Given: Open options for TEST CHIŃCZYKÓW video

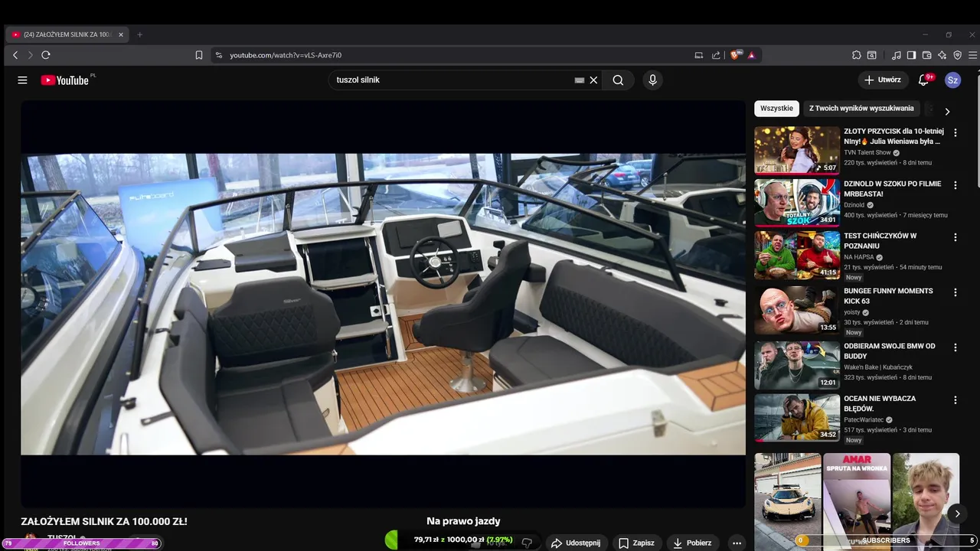Looking at the screenshot, I should (955, 237).
